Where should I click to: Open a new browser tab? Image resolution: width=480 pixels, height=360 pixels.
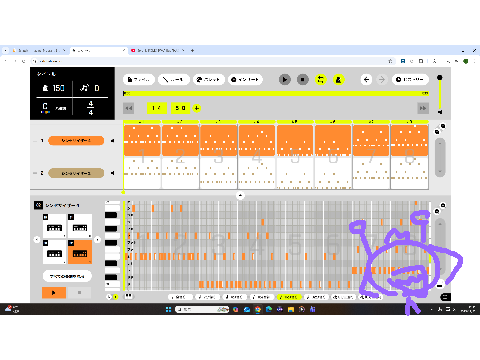(192, 51)
